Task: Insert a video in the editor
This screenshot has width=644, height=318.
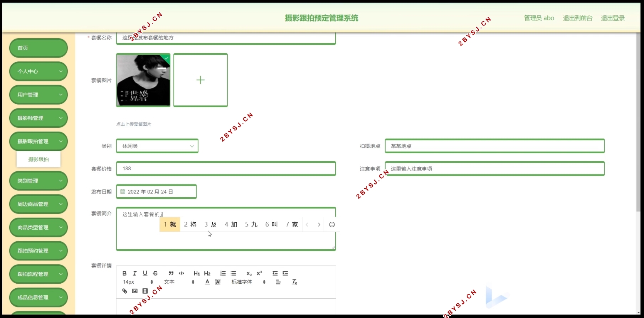Action: [x=145, y=291]
